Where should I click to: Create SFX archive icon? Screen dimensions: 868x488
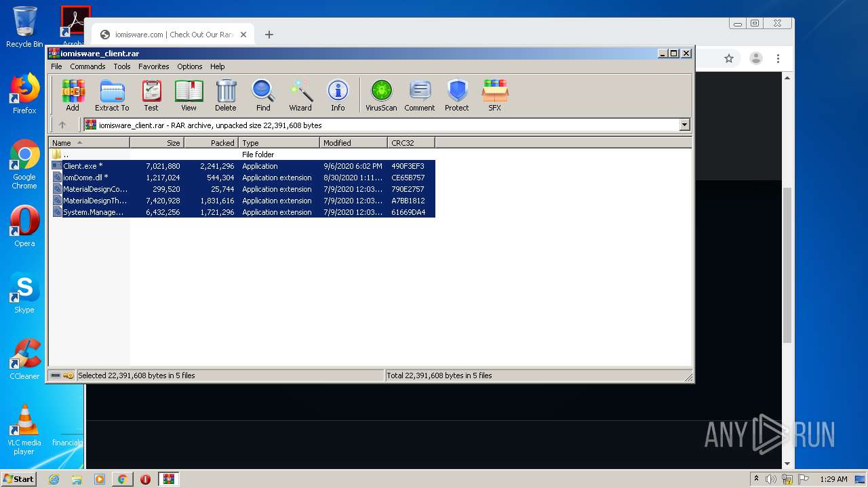[495, 95]
